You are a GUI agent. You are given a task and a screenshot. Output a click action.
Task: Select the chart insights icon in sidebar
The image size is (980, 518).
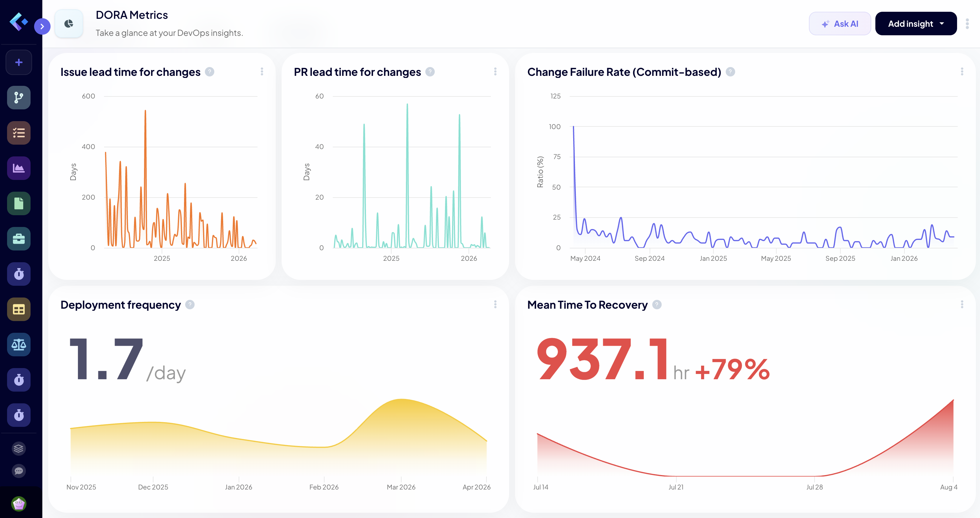point(19,168)
